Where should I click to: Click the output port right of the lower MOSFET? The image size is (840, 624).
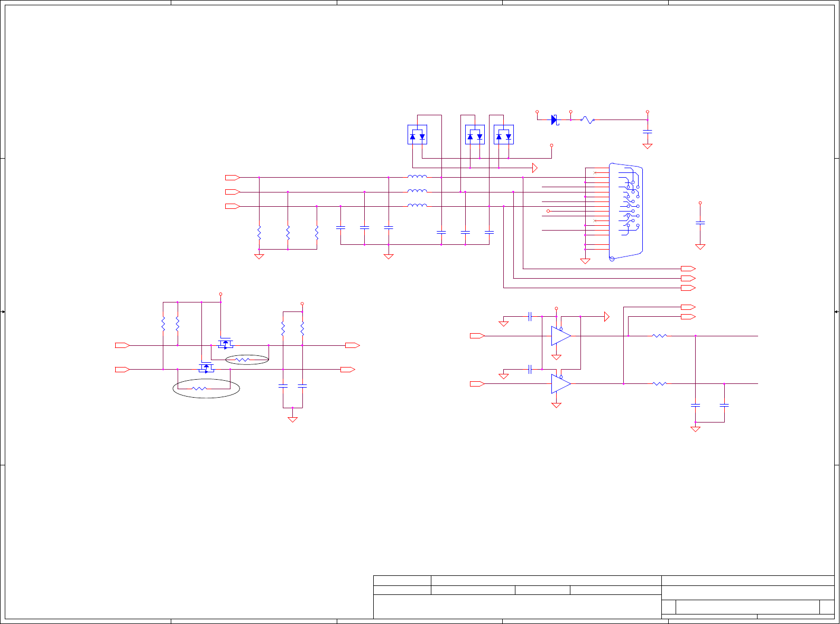pos(348,370)
